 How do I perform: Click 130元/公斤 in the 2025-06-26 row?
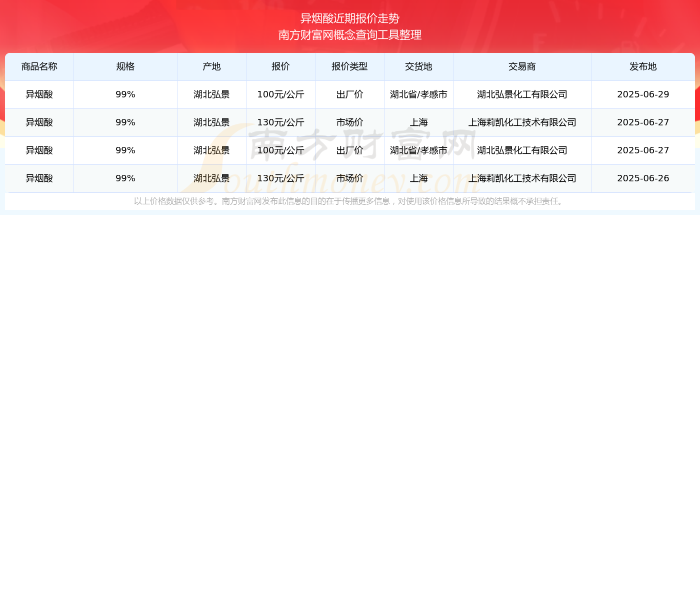280,179
